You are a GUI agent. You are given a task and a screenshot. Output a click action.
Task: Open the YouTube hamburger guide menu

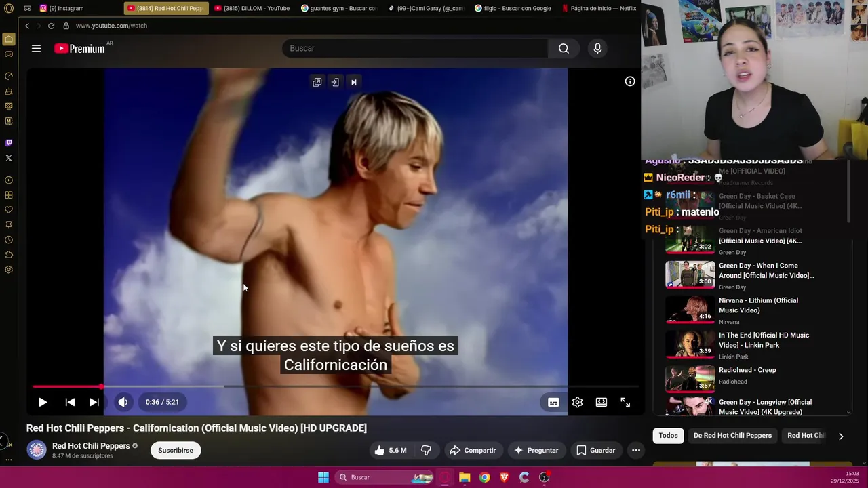[36, 48]
